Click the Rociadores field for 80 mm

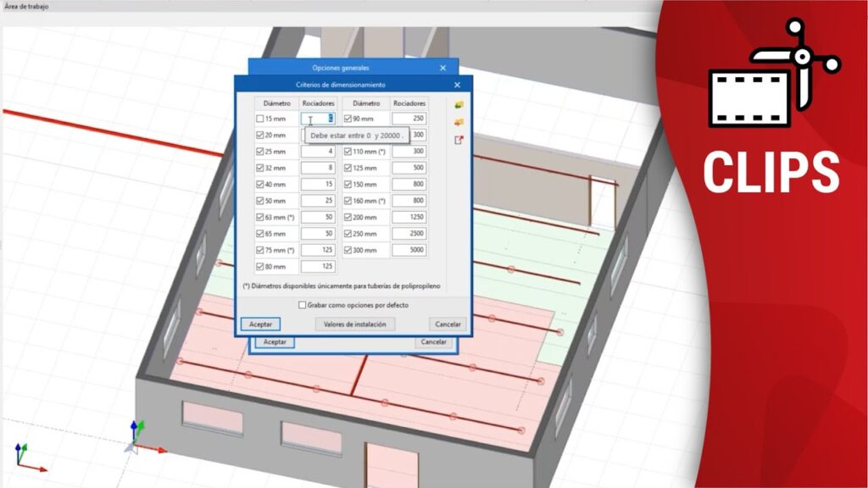click(320, 267)
